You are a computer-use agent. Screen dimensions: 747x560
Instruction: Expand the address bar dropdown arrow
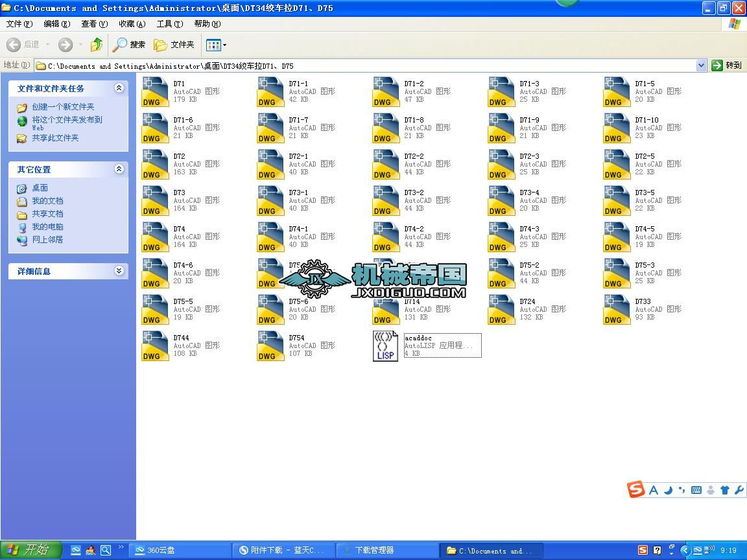(x=701, y=65)
